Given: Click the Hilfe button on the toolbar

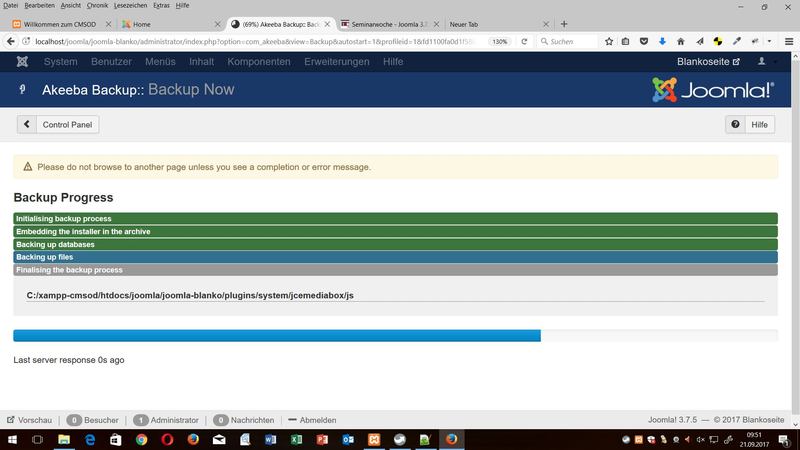Looking at the screenshot, I should tap(750, 124).
